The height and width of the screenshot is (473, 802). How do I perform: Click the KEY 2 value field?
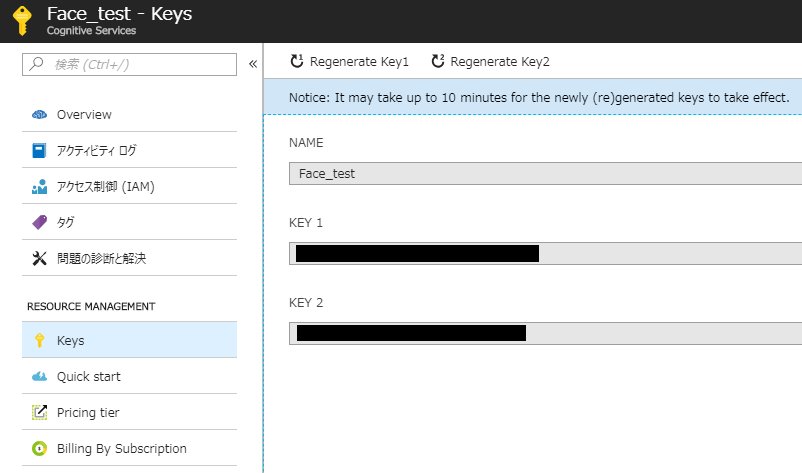(545, 333)
